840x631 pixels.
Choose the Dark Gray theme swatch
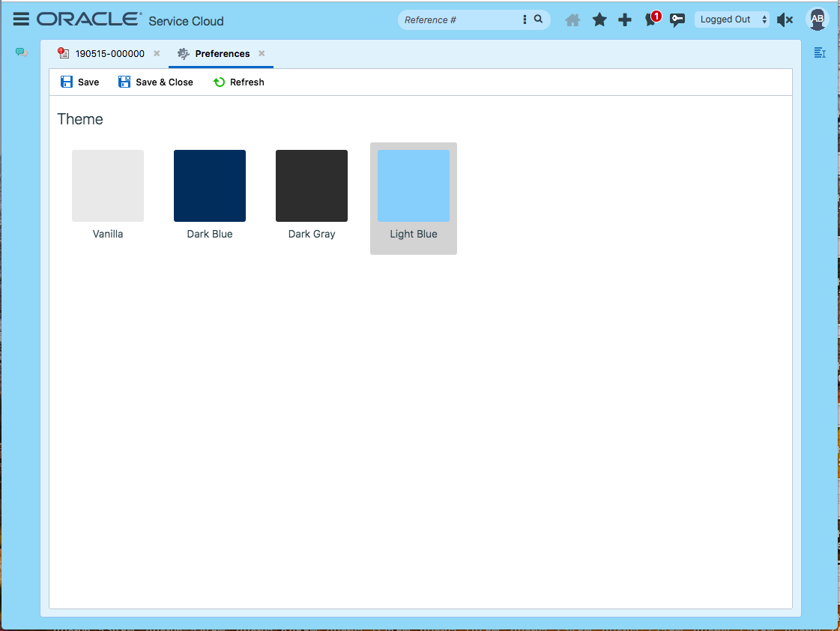tap(311, 186)
